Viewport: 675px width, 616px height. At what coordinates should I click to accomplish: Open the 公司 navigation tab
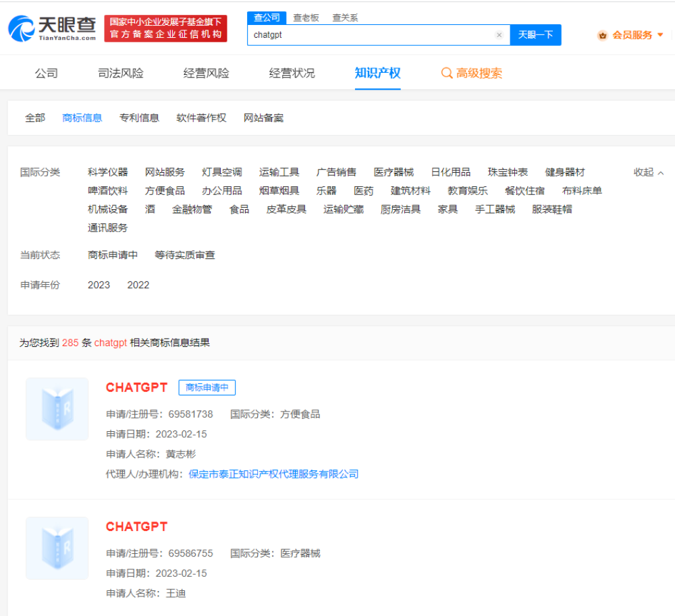pos(47,73)
